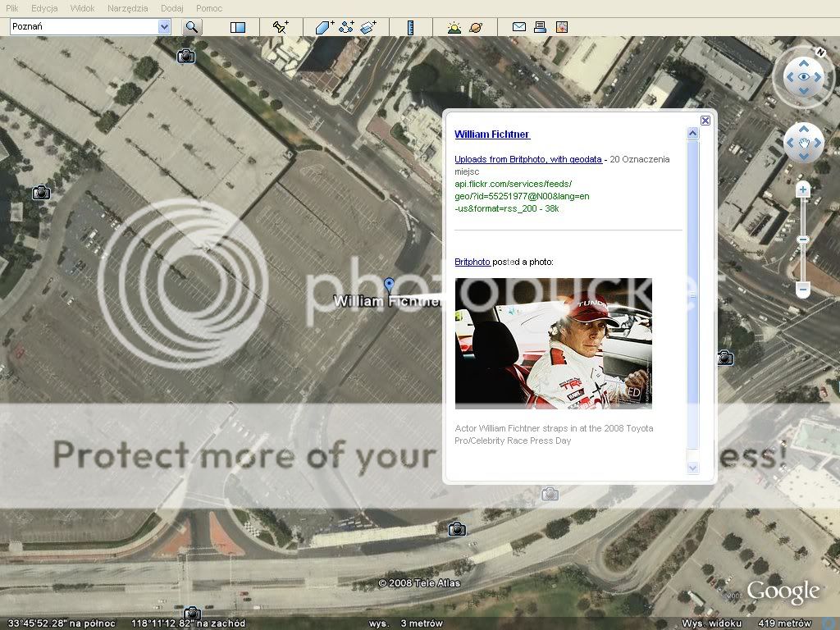Open the Widok menu
The image size is (840, 630).
point(82,8)
